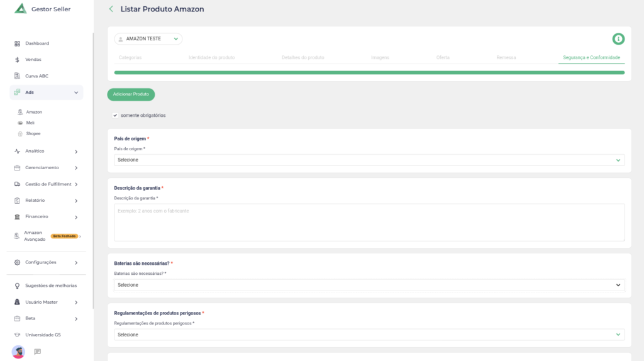Open the user avatar profile picture
The width and height of the screenshot is (644, 361).
click(x=18, y=352)
